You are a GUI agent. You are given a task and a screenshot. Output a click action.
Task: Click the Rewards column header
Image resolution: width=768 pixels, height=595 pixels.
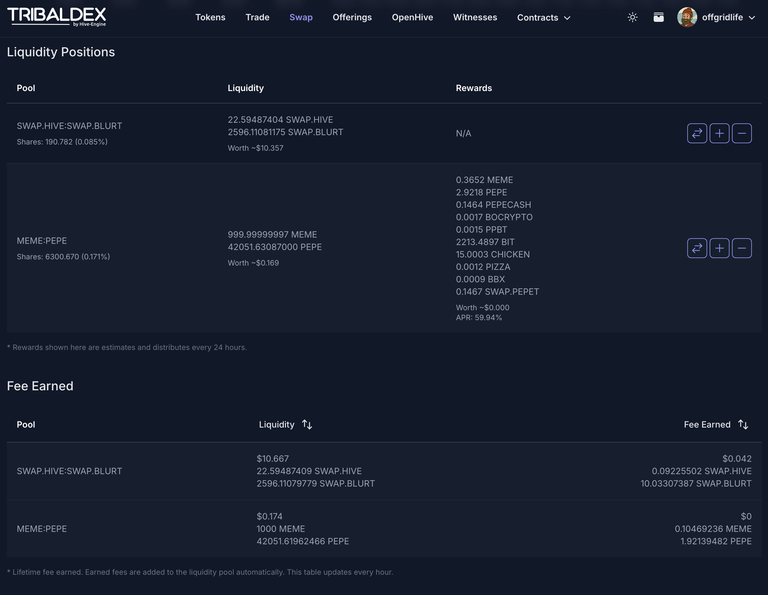pos(474,88)
